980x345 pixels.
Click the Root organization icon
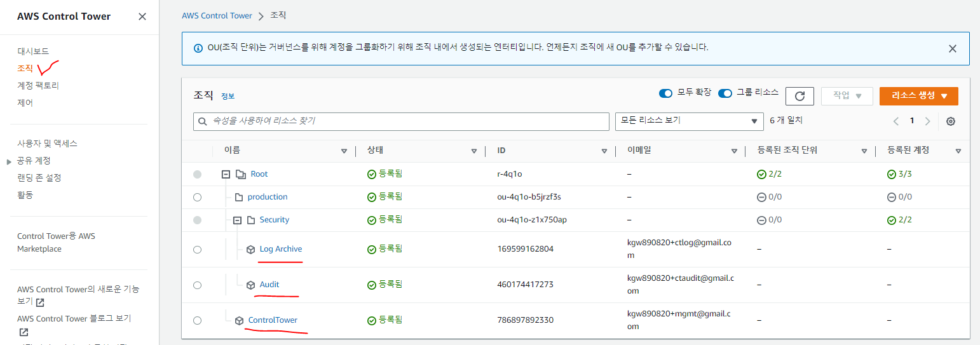(x=240, y=174)
